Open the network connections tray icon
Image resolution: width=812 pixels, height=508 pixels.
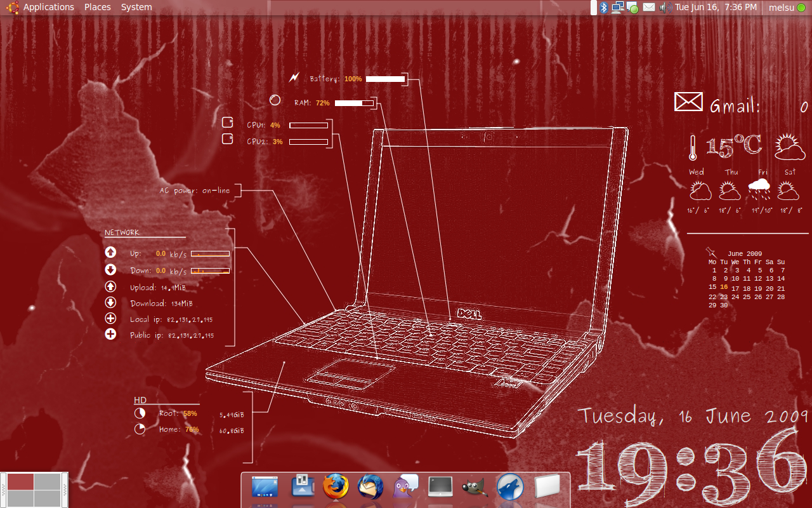pos(617,7)
